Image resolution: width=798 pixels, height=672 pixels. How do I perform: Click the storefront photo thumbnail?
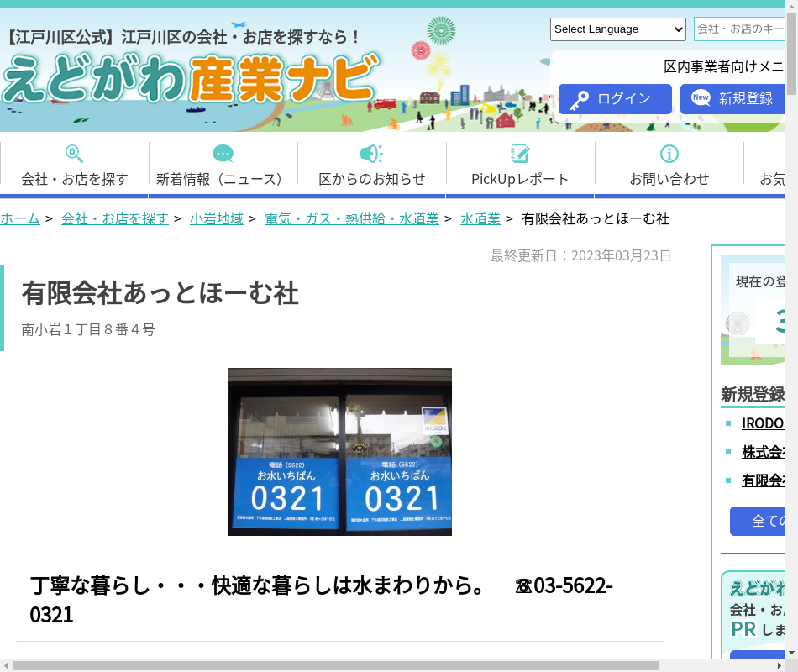tap(339, 452)
